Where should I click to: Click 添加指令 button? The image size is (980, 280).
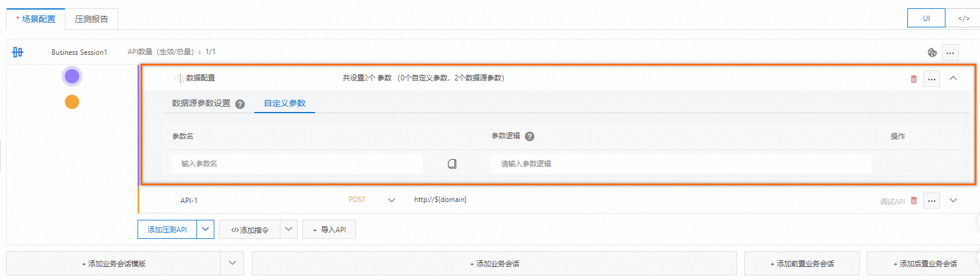click(x=250, y=229)
